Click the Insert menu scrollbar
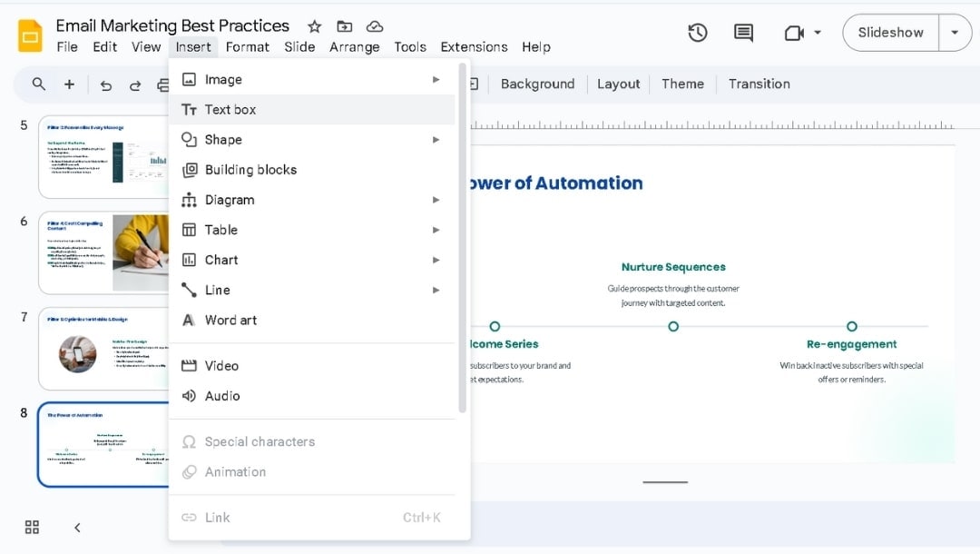Image resolution: width=980 pixels, height=554 pixels. pyautogui.click(x=463, y=236)
